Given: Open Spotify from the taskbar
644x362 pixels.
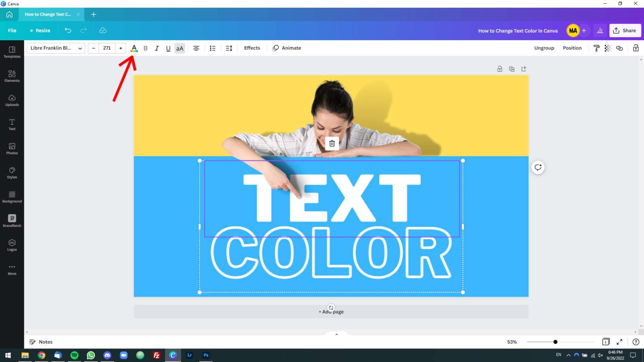Looking at the screenshot, I should (74, 355).
